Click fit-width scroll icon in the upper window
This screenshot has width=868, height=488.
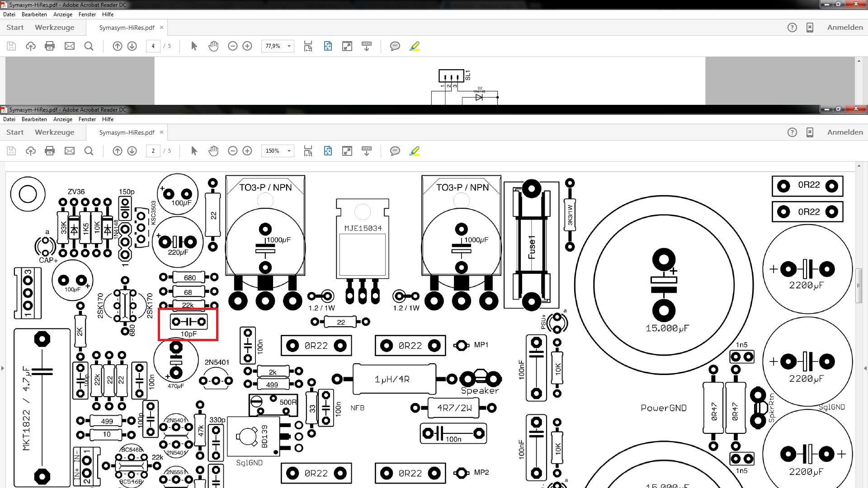(308, 46)
